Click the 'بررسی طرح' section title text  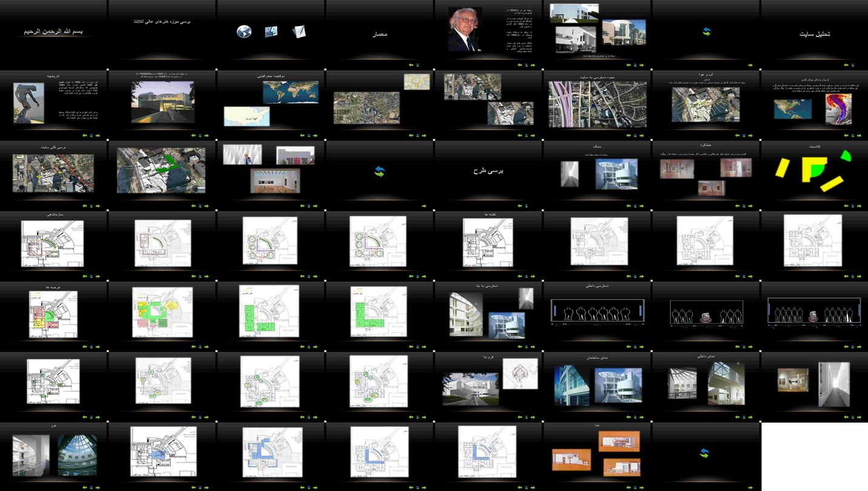point(488,171)
